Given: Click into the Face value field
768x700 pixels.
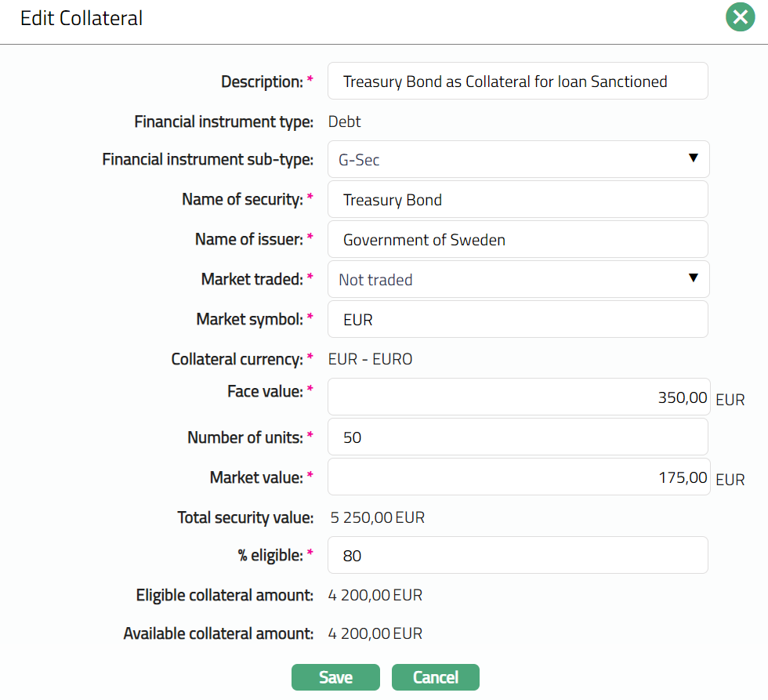Looking at the screenshot, I should pyautogui.click(x=517, y=397).
